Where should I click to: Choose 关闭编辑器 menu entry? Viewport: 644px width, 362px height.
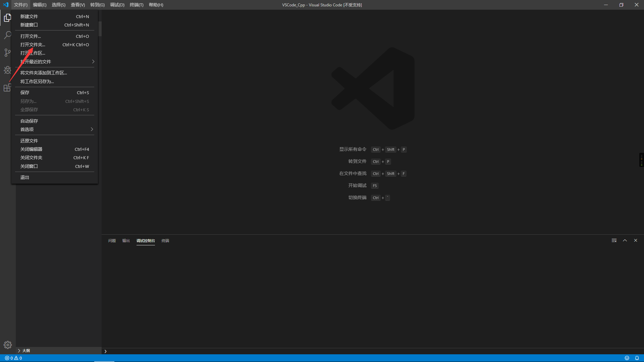pos(55,149)
